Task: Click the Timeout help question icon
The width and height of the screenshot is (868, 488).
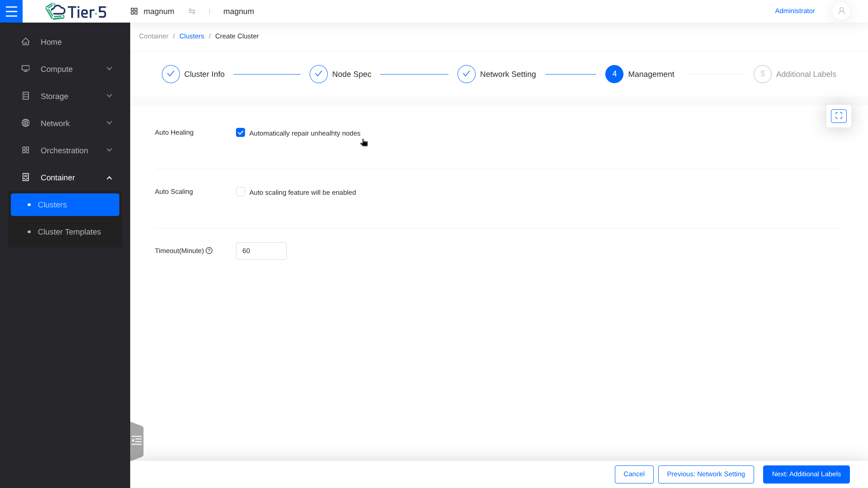Action: (x=209, y=251)
